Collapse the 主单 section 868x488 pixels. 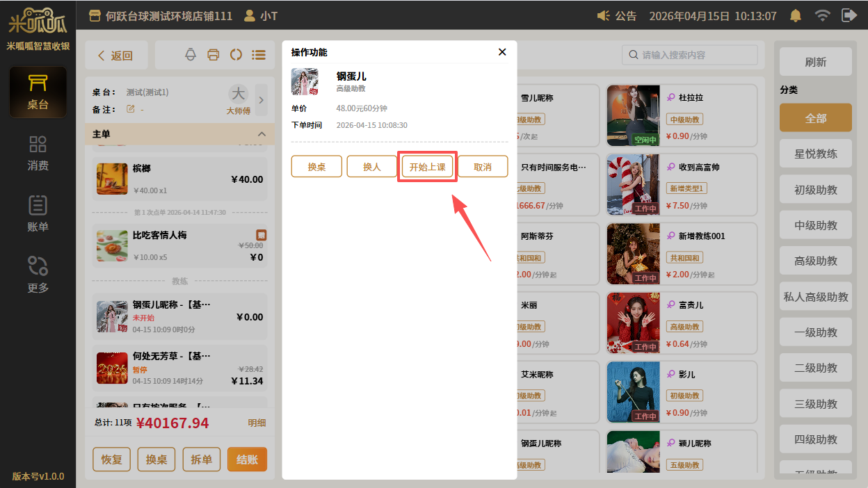click(x=262, y=133)
